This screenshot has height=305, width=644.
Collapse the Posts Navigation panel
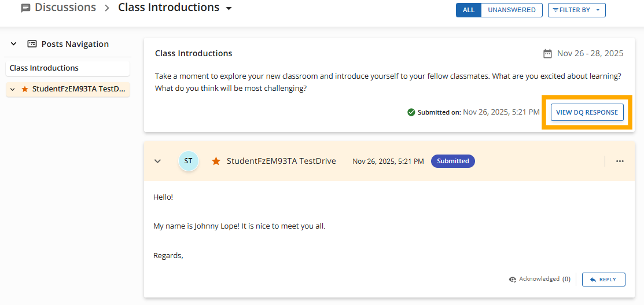click(13, 44)
